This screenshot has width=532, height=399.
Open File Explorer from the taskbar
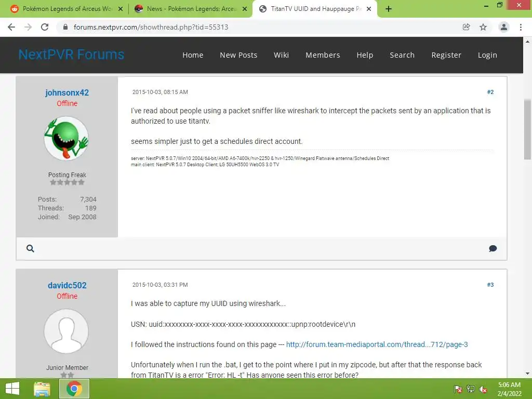coord(42,389)
